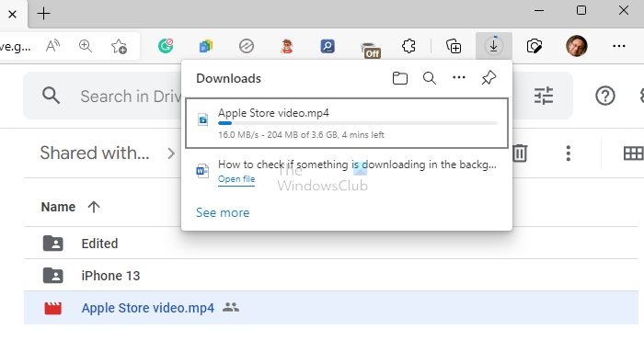Screen dimensions: 644x352
Task: Open the vertical three-dot more actions
Action: click(x=568, y=153)
